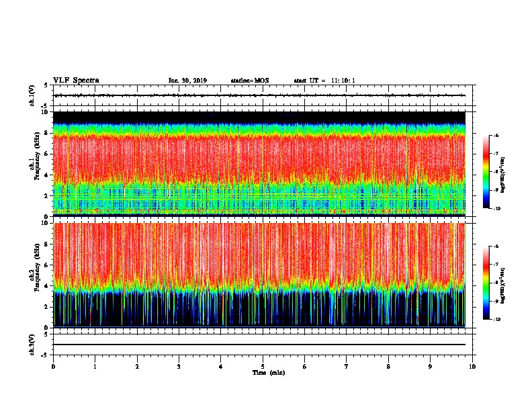Open the ch.2 spectrogram panel
532x411 pixels.
259,275
